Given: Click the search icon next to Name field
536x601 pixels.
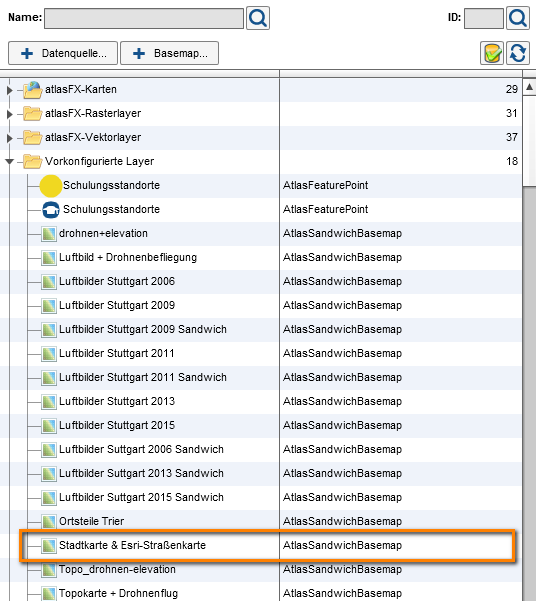Looking at the screenshot, I should point(258,18).
